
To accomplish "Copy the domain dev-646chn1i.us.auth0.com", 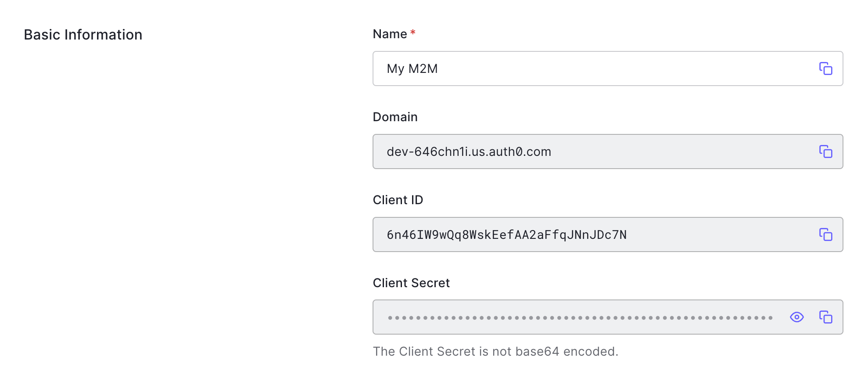I will pyautogui.click(x=826, y=151).
